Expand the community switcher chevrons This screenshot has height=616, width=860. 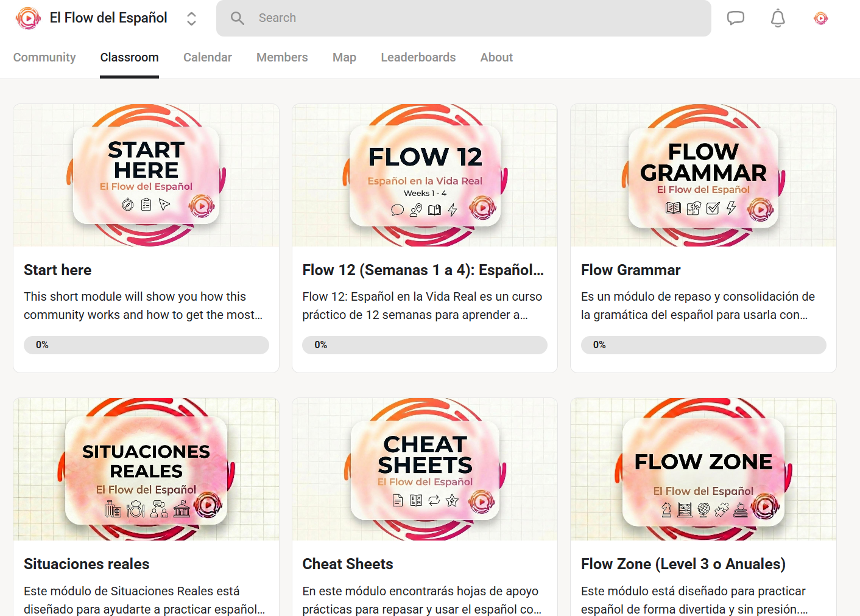[x=191, y=18]
